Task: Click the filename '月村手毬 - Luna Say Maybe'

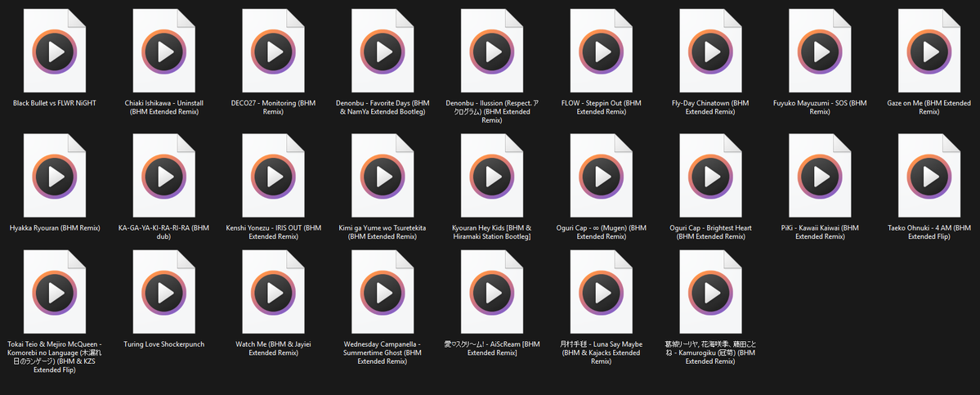Action: click(x=602, y=352)
